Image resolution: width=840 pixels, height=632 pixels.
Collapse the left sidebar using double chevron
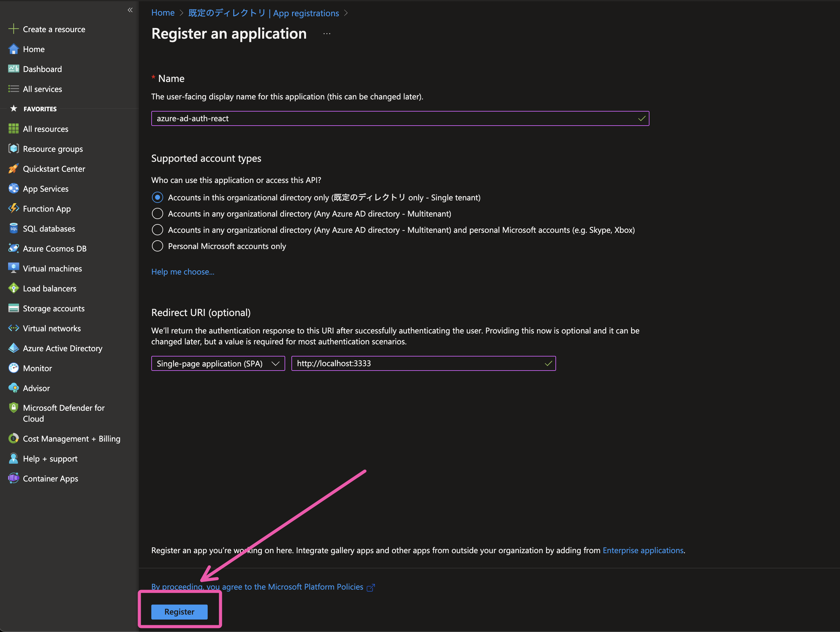coord(130,10)
